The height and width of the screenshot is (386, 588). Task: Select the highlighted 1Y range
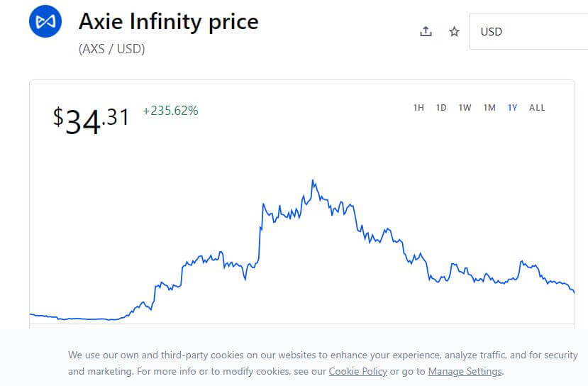point(512,108)
